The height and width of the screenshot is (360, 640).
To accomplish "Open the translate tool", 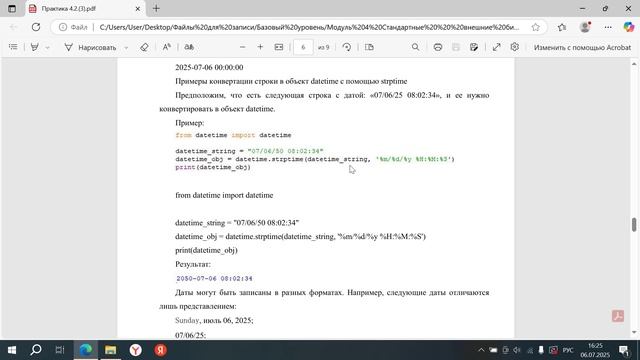I will (x=189, y=47).
